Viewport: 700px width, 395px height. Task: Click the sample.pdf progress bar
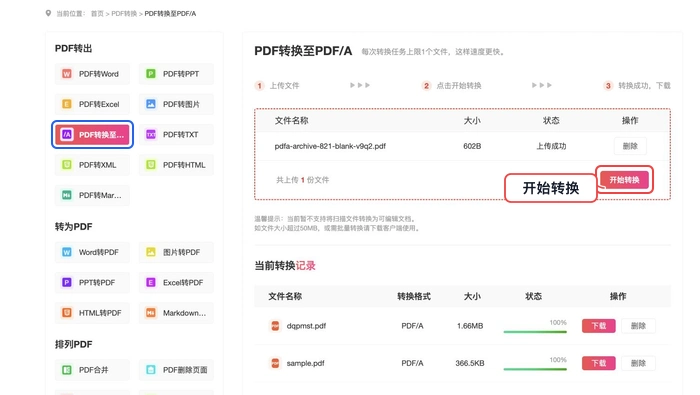click(x=535, y=369)
